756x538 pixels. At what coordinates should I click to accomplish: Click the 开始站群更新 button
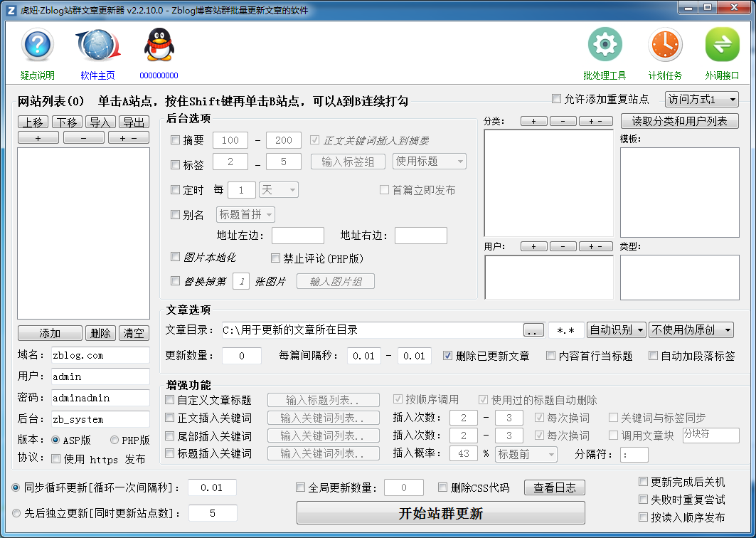441,513
